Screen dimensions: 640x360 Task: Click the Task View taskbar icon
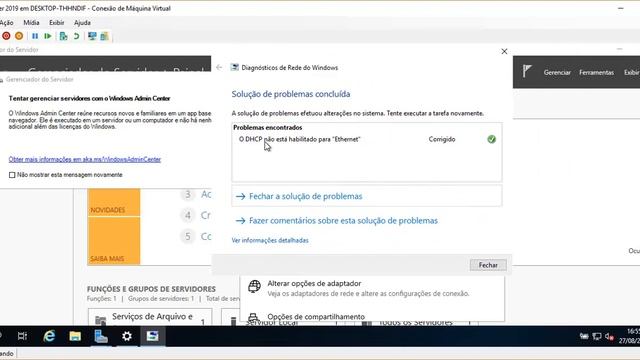[x=22, y=336]
